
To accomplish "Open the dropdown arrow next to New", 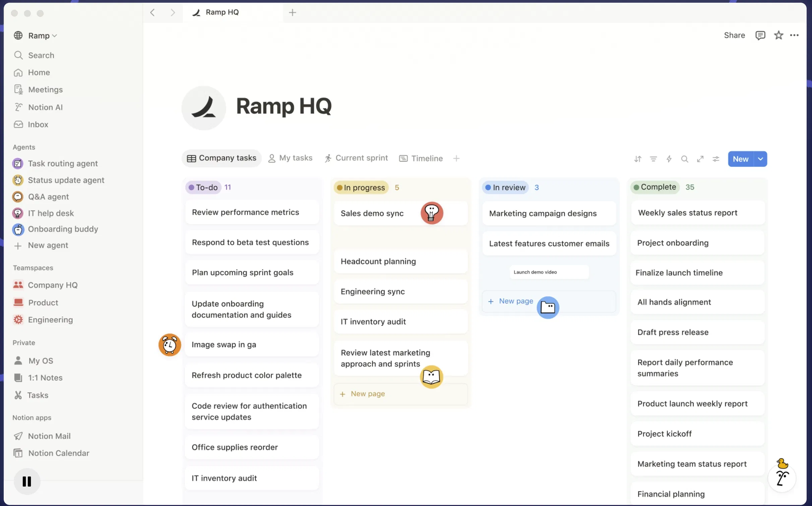I will point(760,159).
